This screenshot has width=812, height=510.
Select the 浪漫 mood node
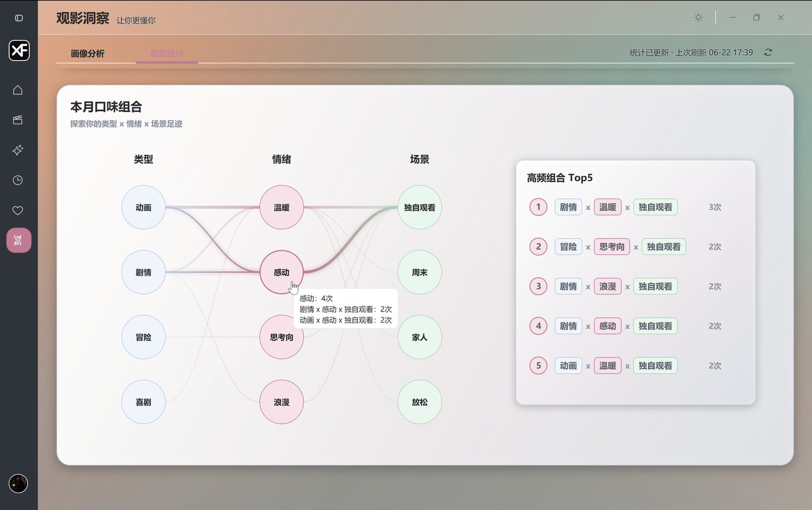click(281, 402)
